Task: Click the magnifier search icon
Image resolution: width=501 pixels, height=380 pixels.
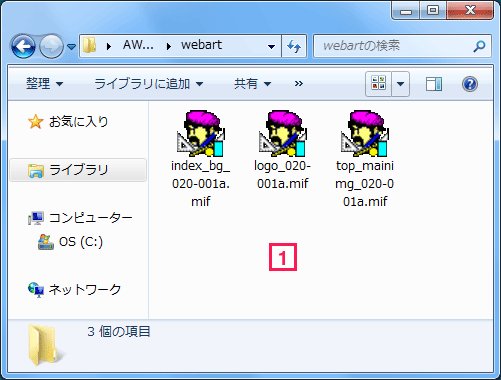Action: click(479, 46)
